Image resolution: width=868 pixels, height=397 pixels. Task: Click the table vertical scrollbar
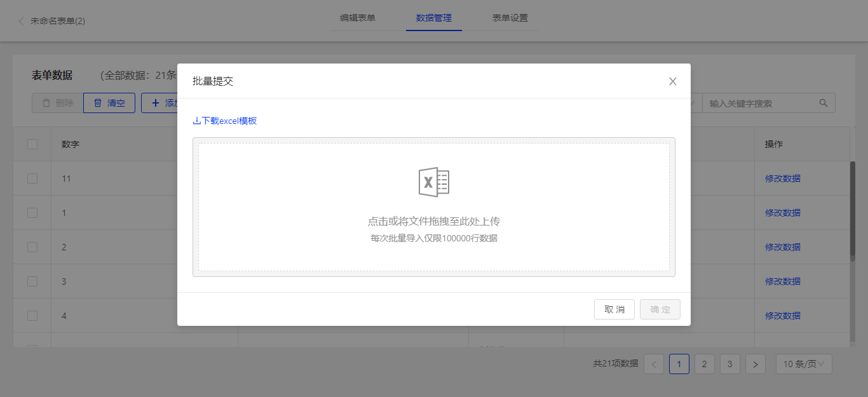[x=853, y=211]
